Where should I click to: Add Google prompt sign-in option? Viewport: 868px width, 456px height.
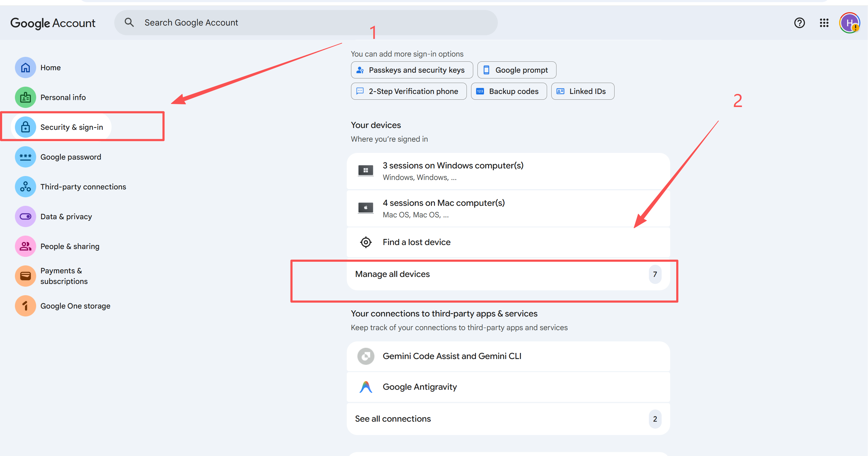point(517,70)
